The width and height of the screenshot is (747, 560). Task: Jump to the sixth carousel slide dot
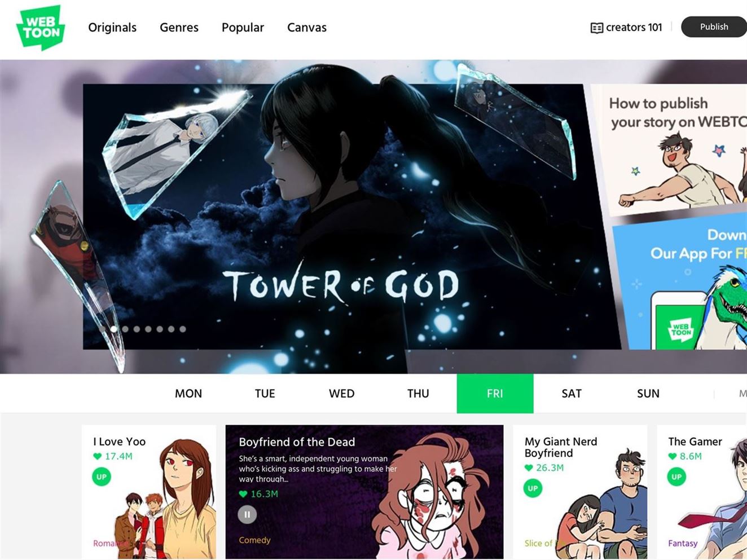(x=160, y=329)
